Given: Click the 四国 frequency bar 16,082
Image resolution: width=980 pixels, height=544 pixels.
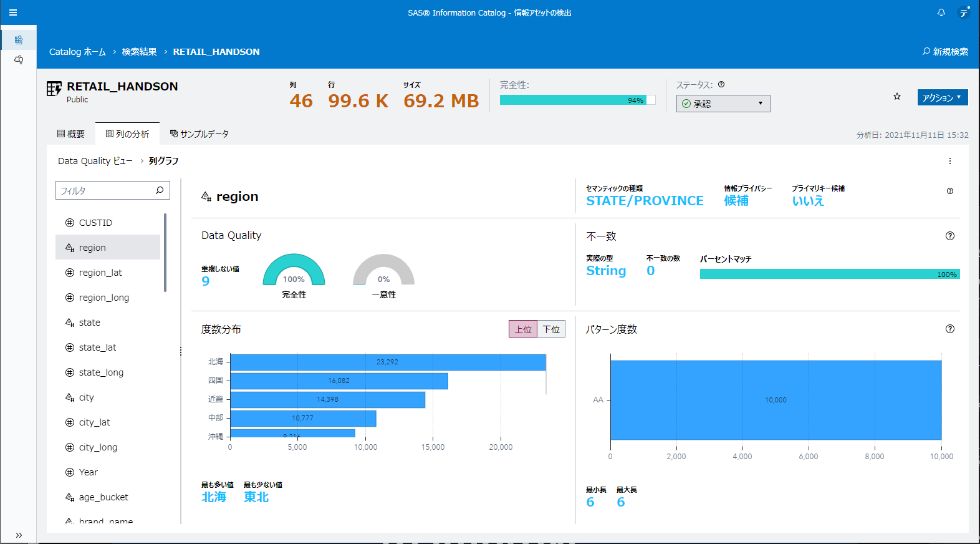Looking at the screenshot, I should coord(339,381).
